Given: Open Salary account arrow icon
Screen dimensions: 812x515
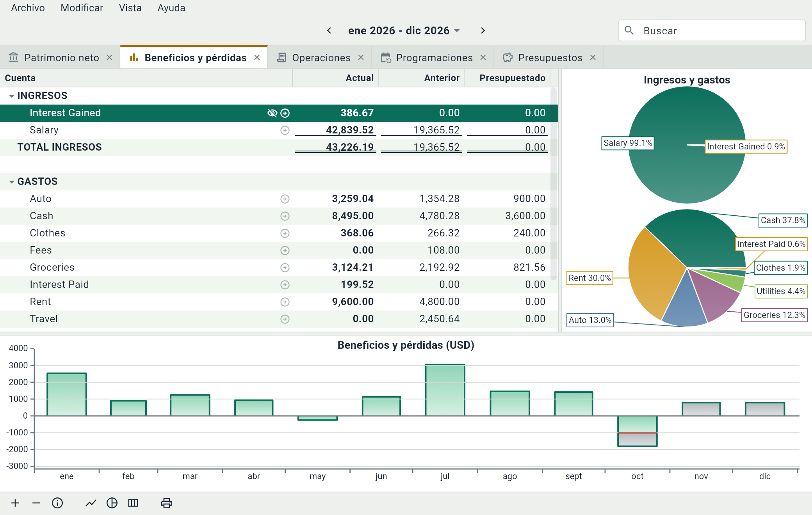Looking at the screenshot, I should coord(285,130).
